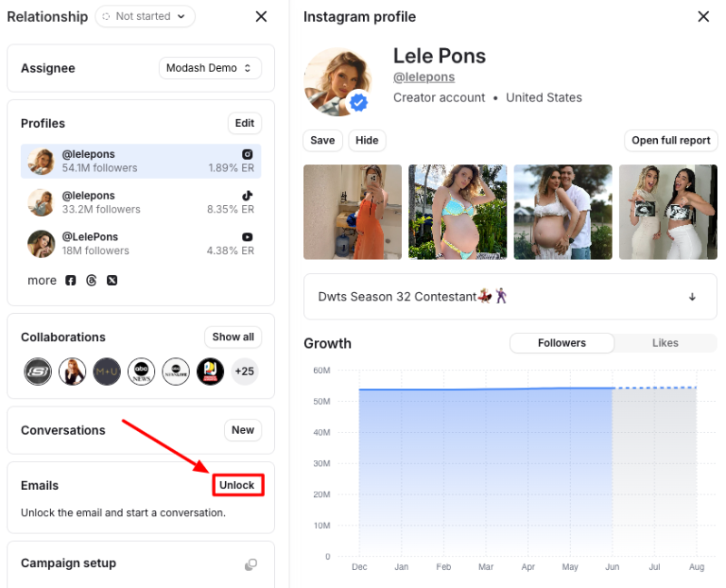Open the Skechers collaboration logo

(x=37, y=371)
